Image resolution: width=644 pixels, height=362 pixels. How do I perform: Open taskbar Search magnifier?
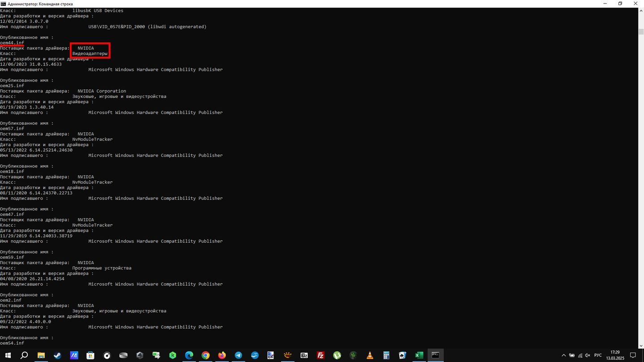click(x=25, y=355)
